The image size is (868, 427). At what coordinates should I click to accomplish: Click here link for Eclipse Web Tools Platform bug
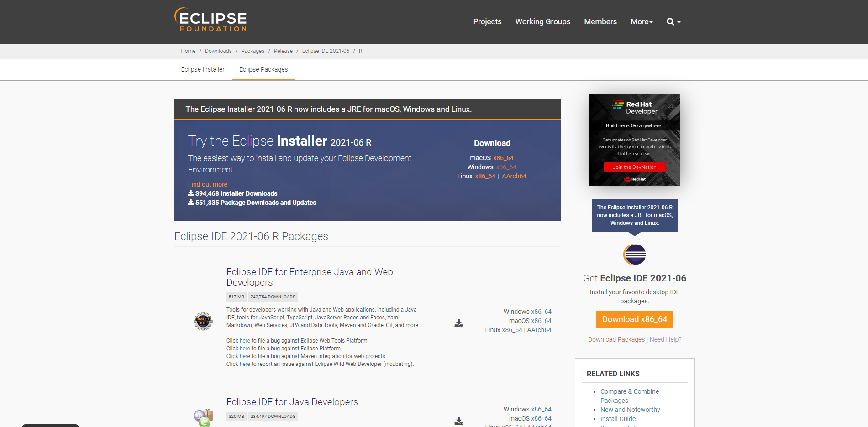[245, 341]
